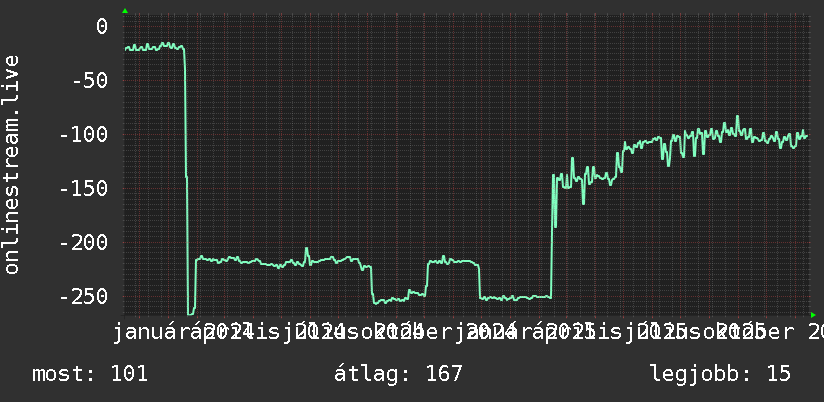The width and height of the screenshot is (824, 402).
Task: Click the start of the line near -20
Action: (126, 49)
